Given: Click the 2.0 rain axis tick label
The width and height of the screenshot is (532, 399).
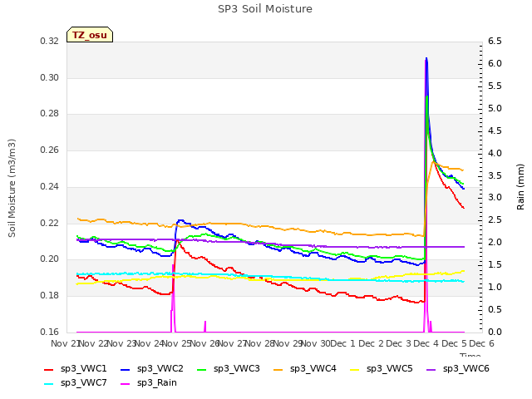Looking at the screenshot, I should tap(495, 242).
